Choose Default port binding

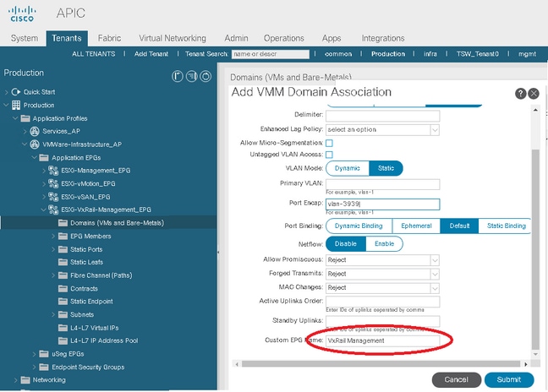point(459,226)
